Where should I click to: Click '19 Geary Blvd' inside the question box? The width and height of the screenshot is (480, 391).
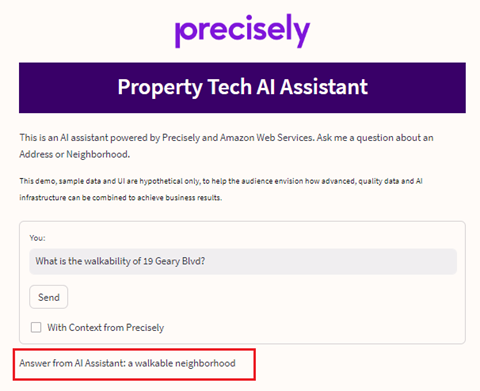[174, 261]
